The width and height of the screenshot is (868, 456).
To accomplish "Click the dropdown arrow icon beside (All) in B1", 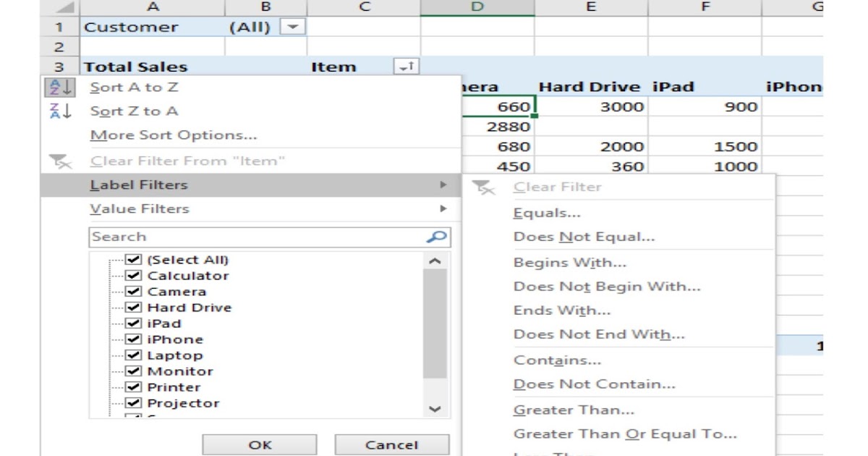I will pyautogui.click(x=294, y=25).
